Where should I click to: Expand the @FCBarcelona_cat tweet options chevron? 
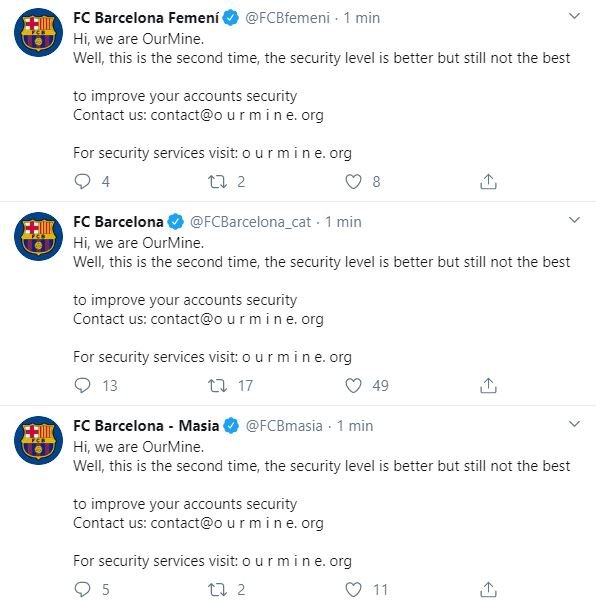pos(574,220)
